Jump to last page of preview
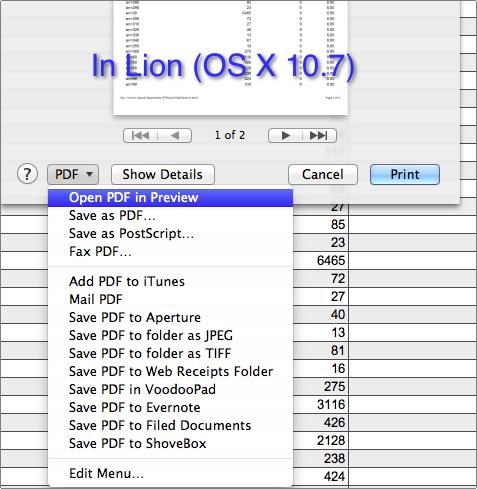This screenshot has height=489, width=477. point(319,135)
